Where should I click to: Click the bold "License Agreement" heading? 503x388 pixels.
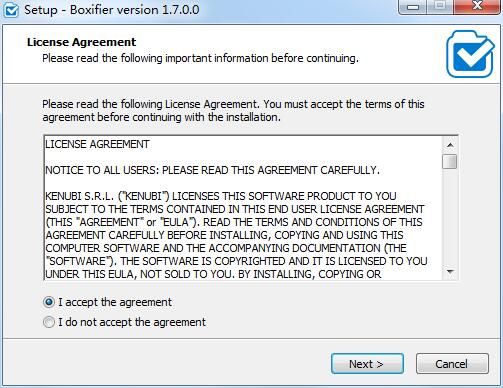pyautogui.click(x=81, y=42)
